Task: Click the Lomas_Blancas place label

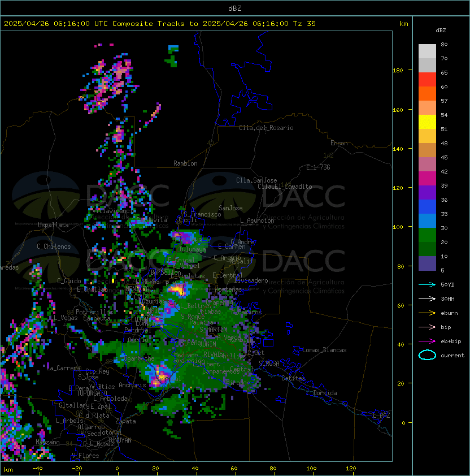Action: [324, 350]
